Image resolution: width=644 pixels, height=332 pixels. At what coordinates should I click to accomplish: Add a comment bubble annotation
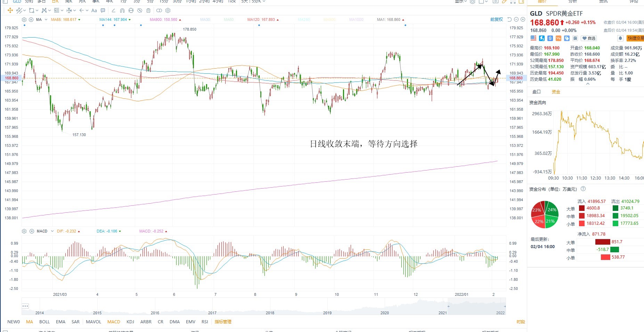(x=103, y=10)
